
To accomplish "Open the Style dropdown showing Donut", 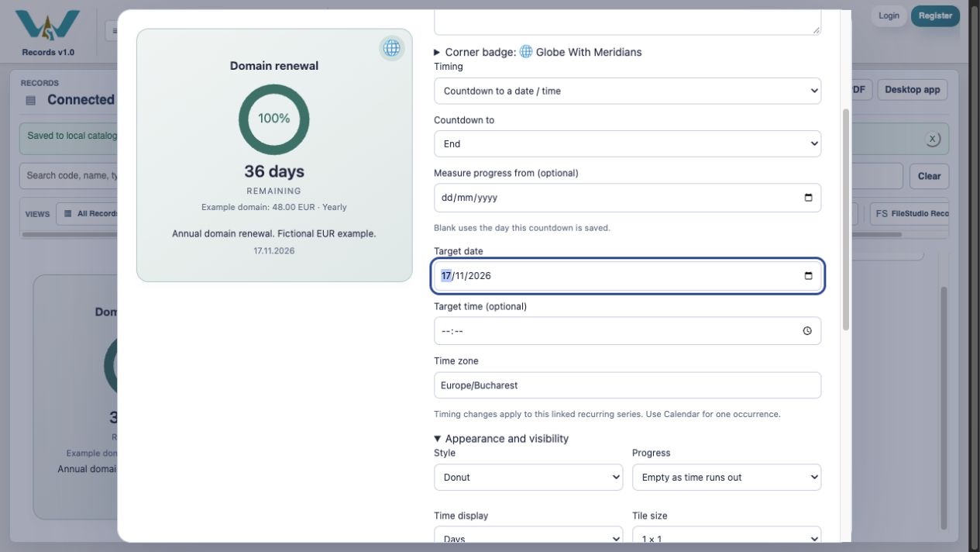I will click(x=528, y=478).
